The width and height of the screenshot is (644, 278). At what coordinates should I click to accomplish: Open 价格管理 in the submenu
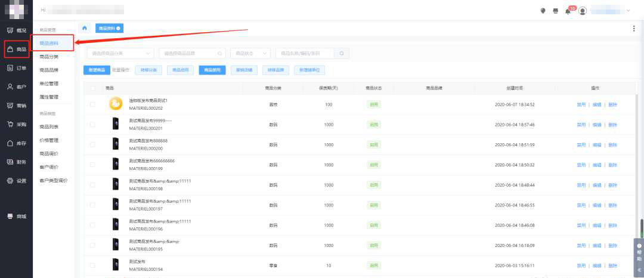coord(49,140)
